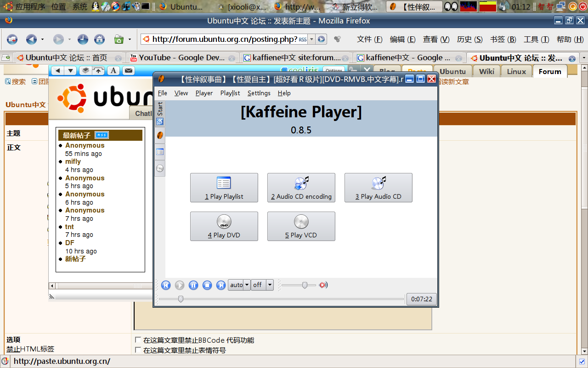
Task: Open DF post link
Action: [x=70, y=243]
